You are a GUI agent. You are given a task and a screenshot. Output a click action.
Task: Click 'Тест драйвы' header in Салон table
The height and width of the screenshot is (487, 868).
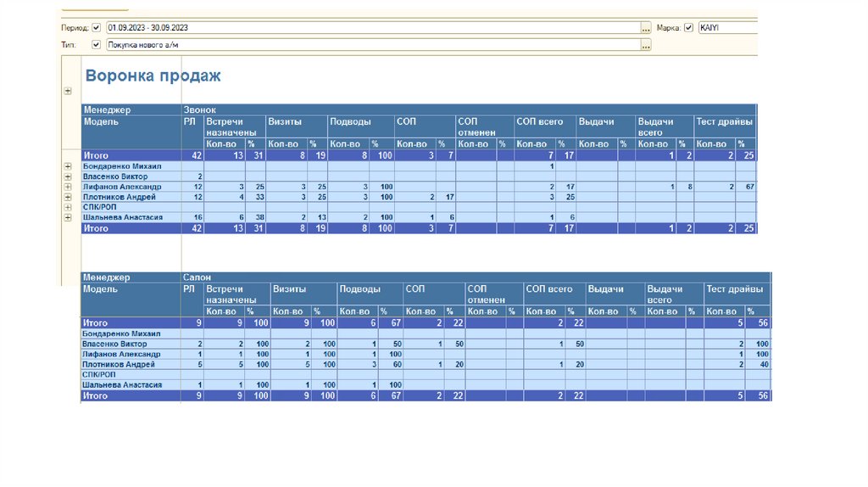[734, 289]
